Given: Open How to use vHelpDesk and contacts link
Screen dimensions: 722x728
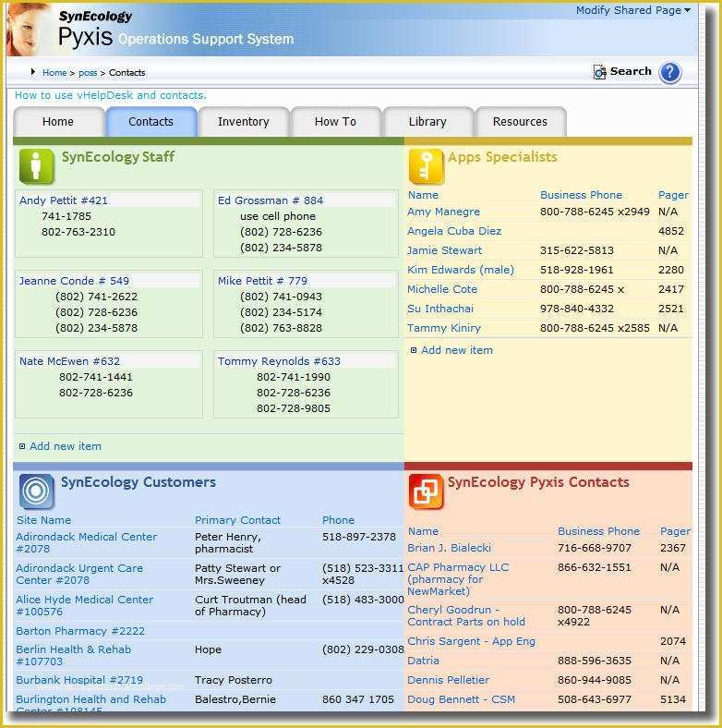Looking at the screenshot, I should (111, 95).
